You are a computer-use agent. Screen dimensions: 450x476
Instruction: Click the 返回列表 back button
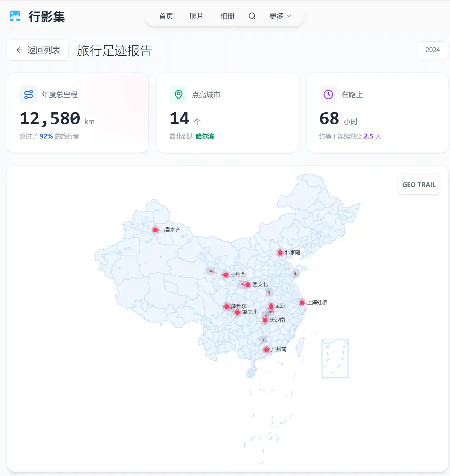click(38, 50)
